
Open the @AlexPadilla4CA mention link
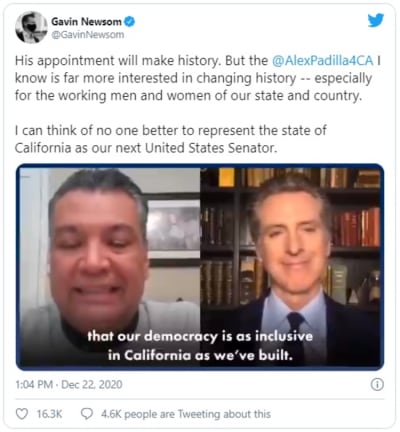(x=322, y=61)
